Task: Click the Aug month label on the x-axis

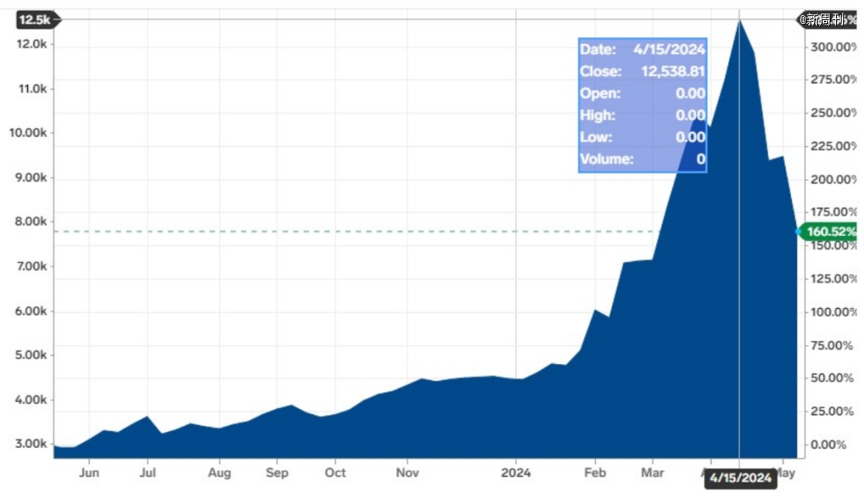Action: [219, 473]
